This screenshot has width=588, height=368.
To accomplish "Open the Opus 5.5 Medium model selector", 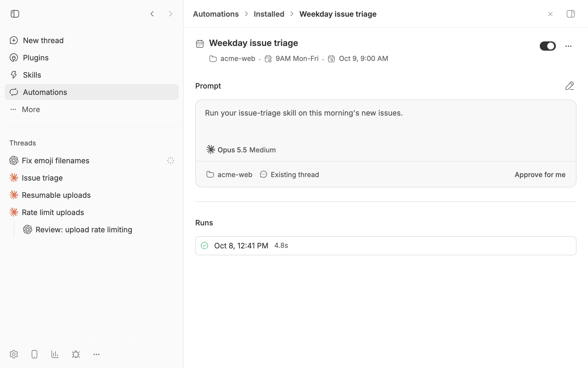I will (x=241, y=150).
